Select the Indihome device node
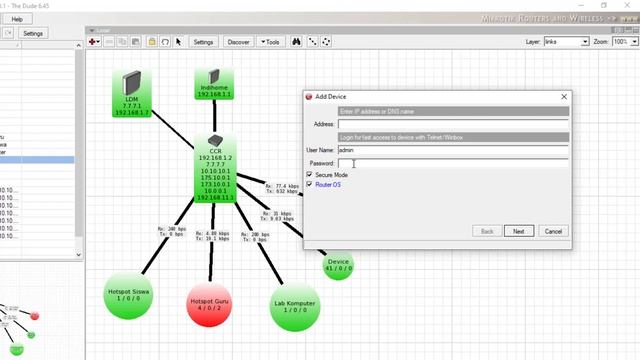Image resolution: width=640 pixels, height=360 pixels. tap(214, 84)
